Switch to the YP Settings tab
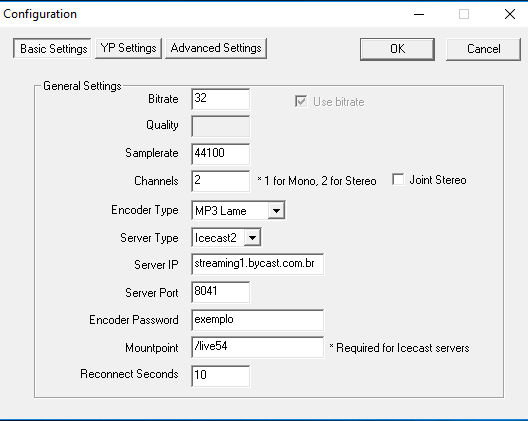 click(128, 48)
